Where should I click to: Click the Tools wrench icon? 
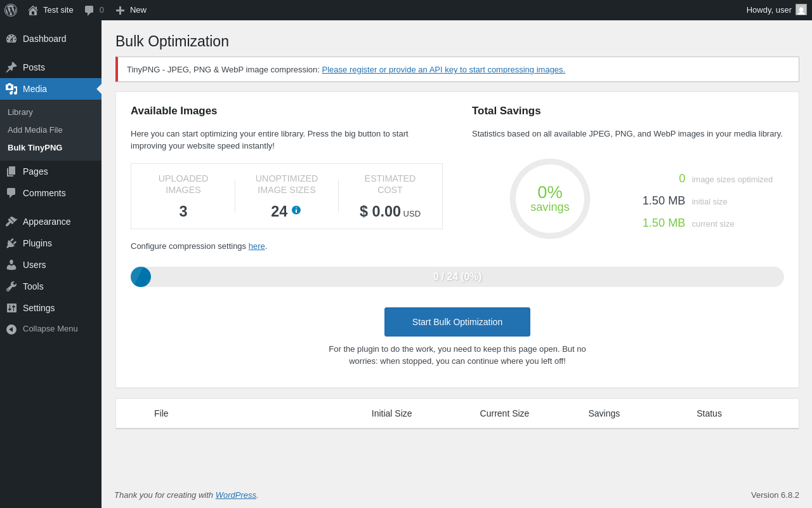(x=11, y=286)
